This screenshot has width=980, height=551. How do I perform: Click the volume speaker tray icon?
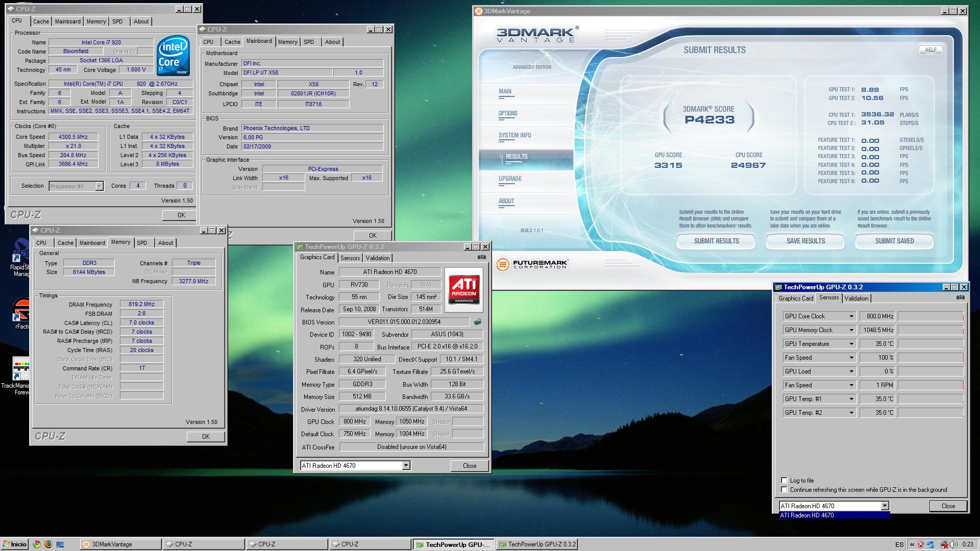(x=953, y=544)
